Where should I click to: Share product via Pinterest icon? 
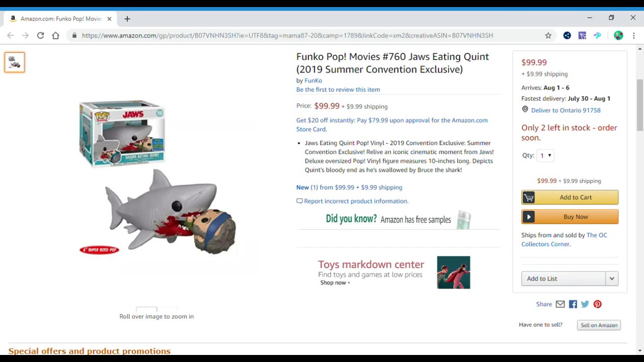[597, 304]
